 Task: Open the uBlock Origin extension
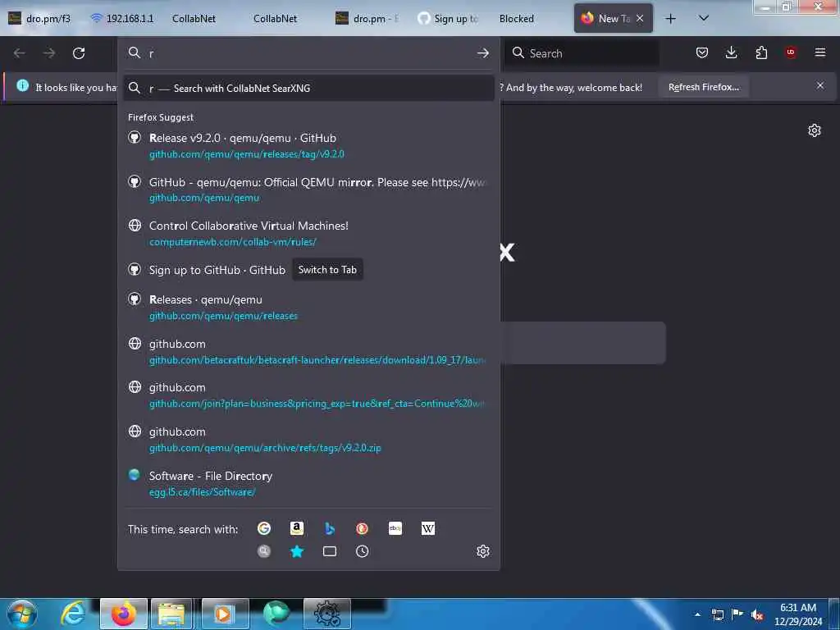[x=791, y=52]
